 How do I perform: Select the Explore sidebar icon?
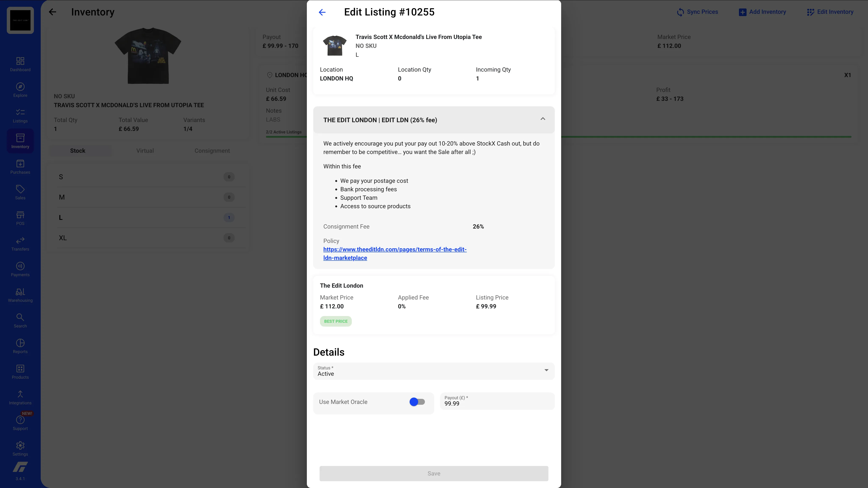(20, 89)
